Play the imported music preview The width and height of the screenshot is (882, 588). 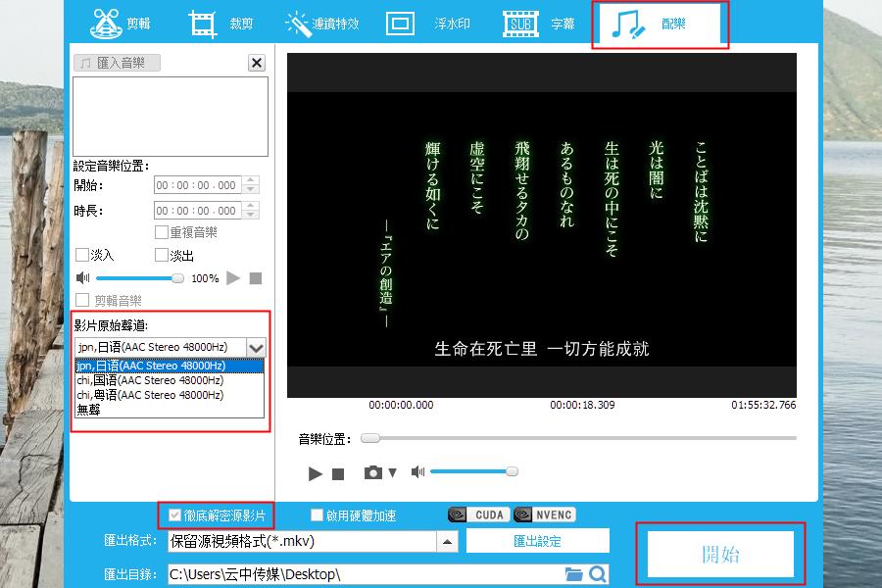coord(233,278)
